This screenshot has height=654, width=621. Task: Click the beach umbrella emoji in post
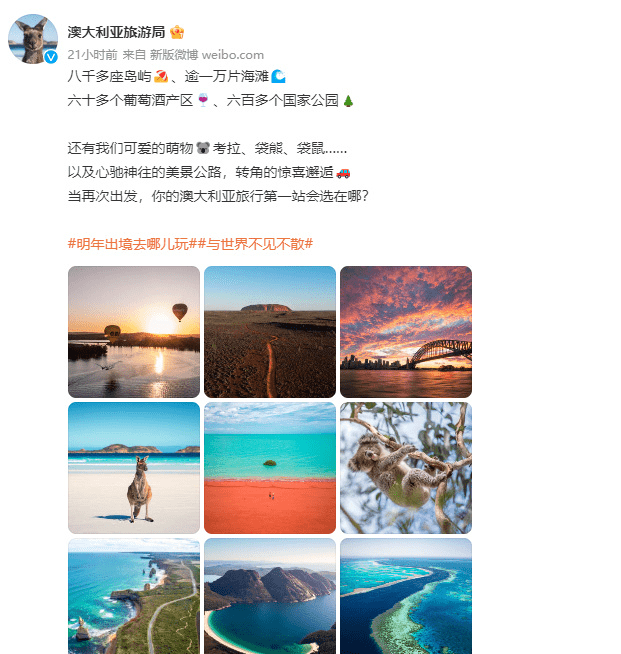161,76
